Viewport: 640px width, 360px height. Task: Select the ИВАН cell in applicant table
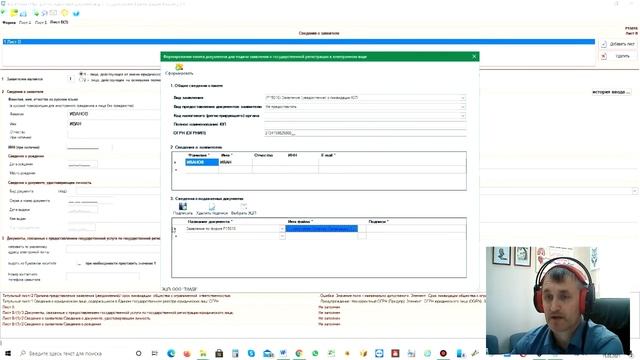point(236,162)
